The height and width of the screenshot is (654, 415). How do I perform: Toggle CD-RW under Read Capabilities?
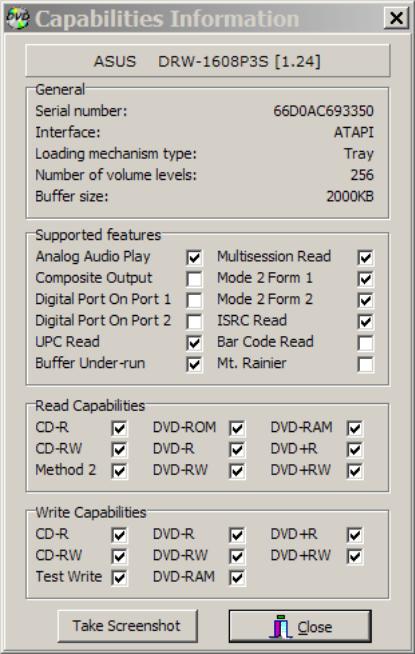[x=119, y=450]
